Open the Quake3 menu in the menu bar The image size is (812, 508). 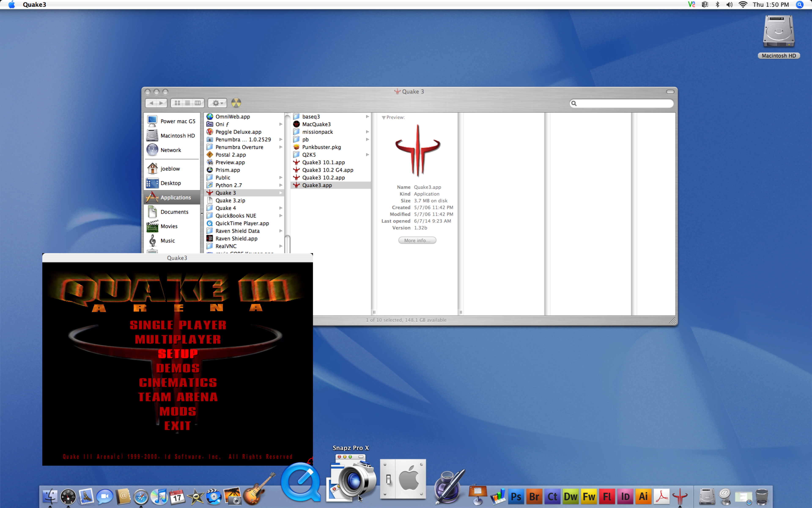point(34,5)
